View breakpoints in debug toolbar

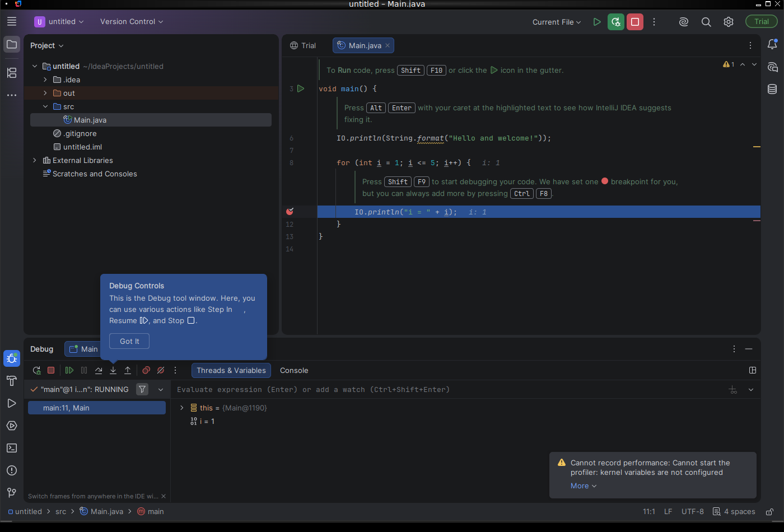point(146,370)
